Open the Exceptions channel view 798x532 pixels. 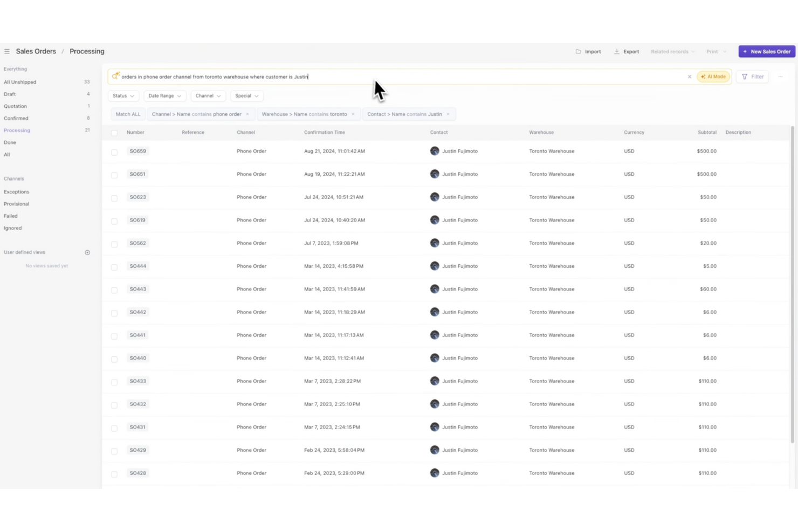(16, 191)
